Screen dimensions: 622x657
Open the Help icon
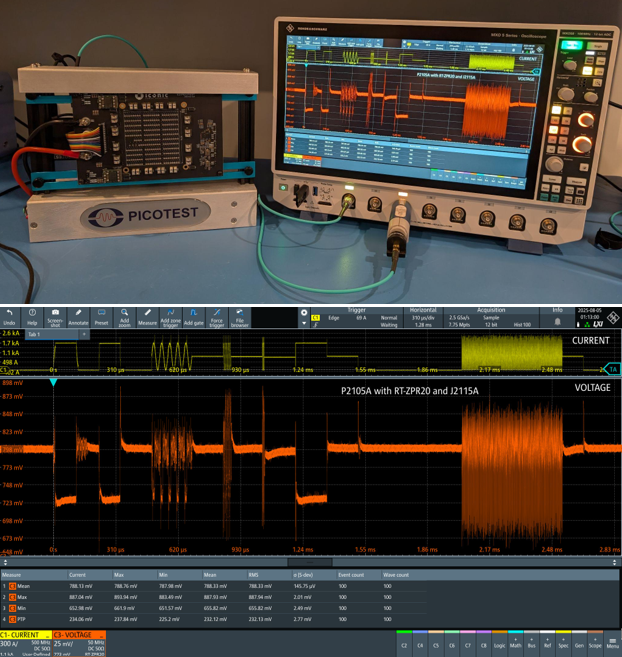pos(33,316)
